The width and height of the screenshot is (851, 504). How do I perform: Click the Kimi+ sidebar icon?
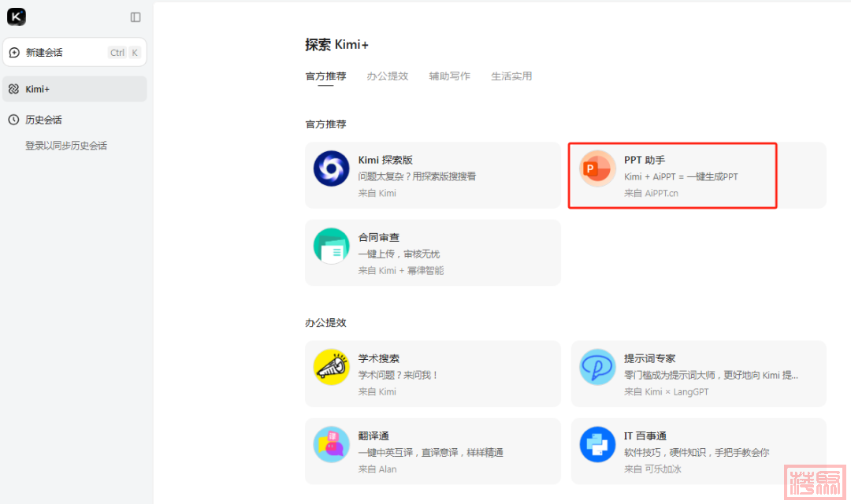14,89
